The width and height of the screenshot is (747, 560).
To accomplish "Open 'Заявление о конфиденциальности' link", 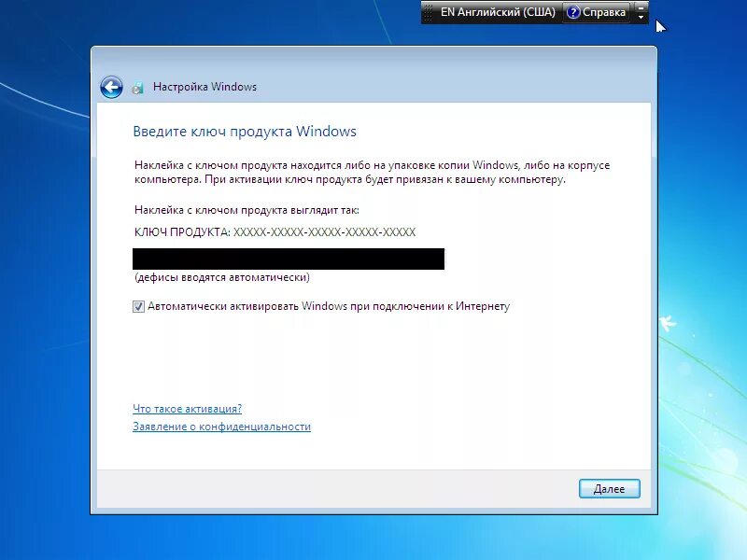I will point(221,427).
